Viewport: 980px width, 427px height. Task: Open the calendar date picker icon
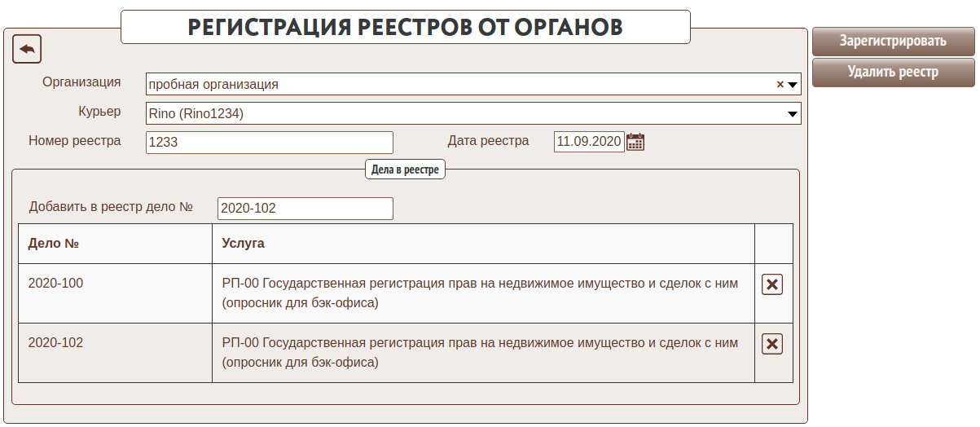[x=635, y=142]
